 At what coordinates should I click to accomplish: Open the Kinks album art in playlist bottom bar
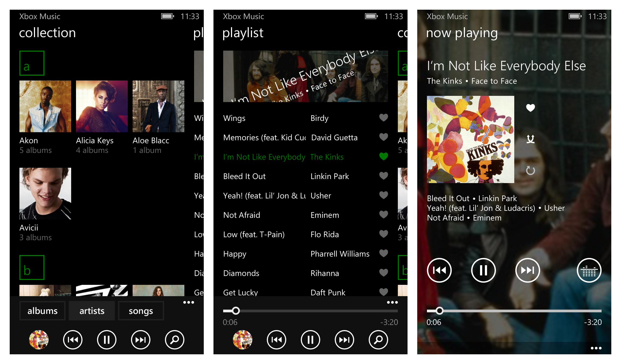(243, 340)
